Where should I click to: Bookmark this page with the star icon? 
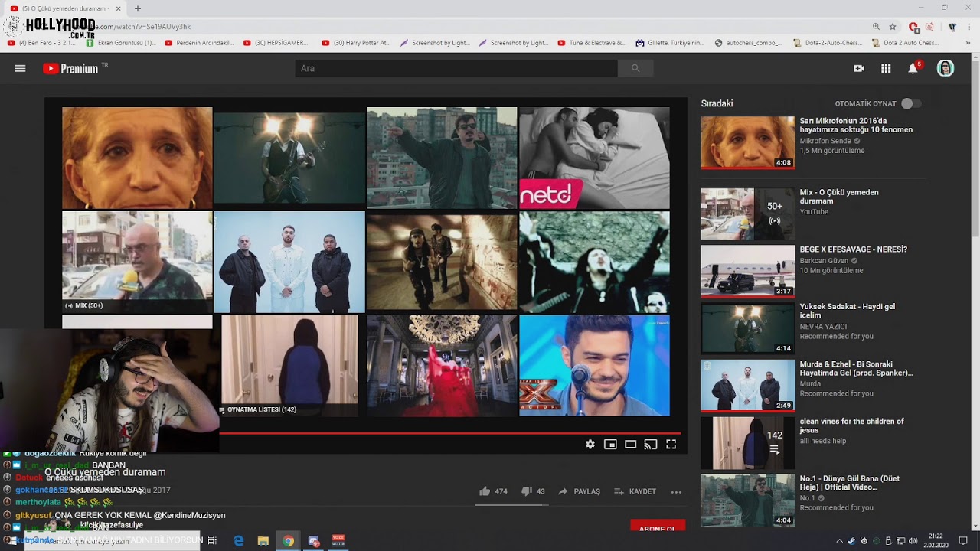(893, 27)
